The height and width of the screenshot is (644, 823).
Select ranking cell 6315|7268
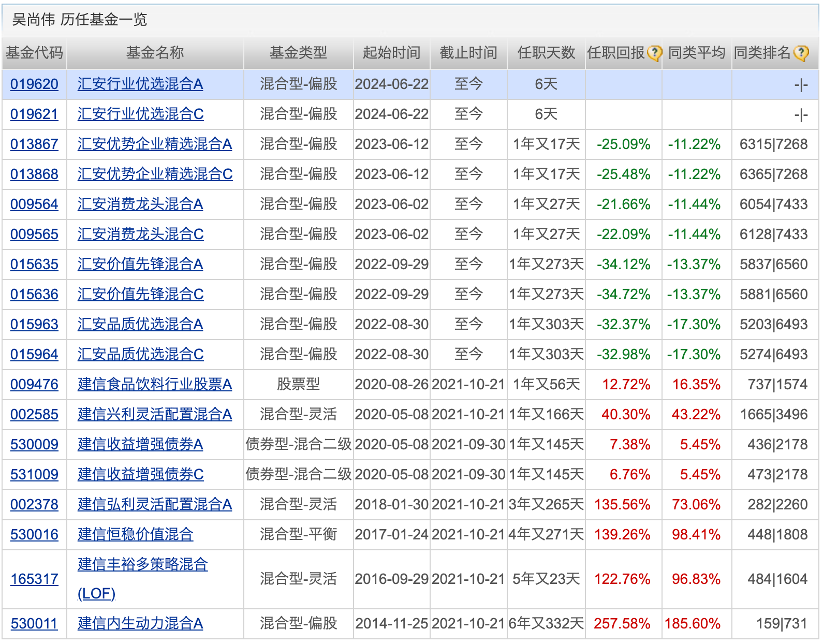coord(774,144)
